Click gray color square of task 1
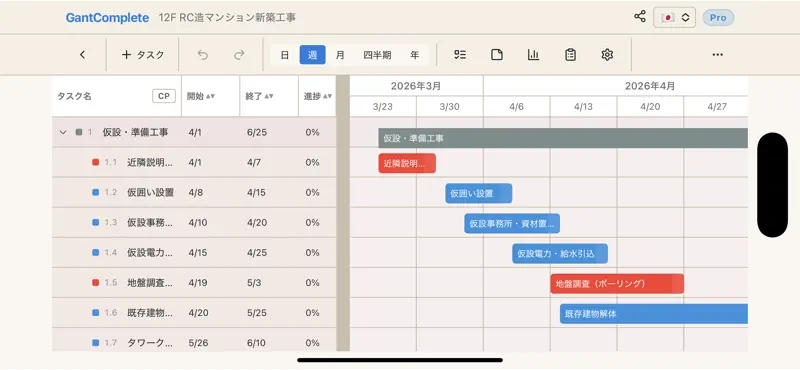 point(79,132)
